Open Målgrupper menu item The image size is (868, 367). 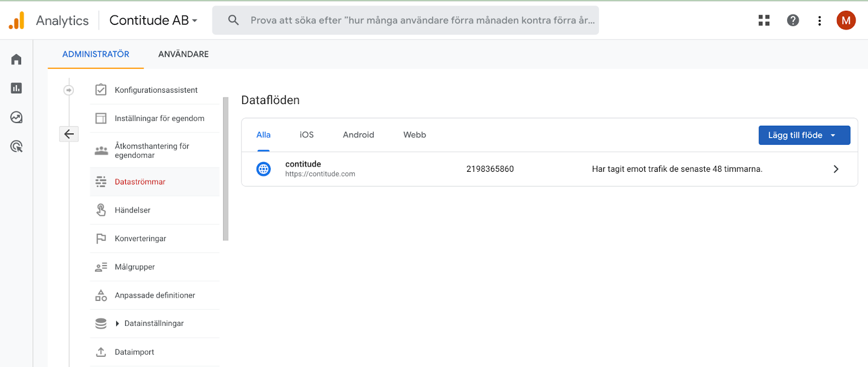[x=155, y=267]
